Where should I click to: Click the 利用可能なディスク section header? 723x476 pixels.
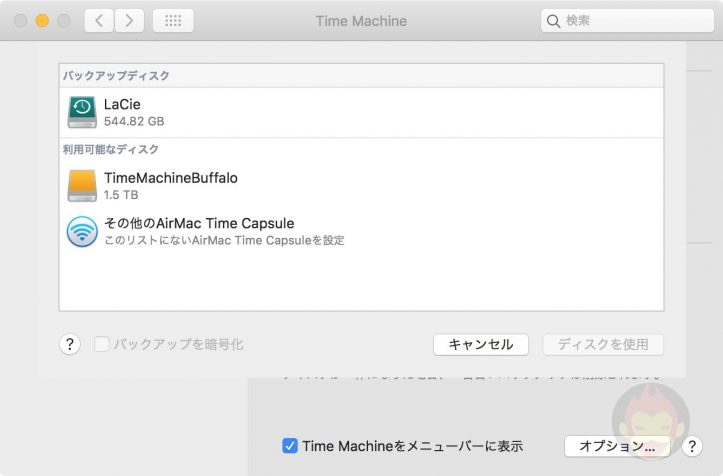(x=111, y=149)
